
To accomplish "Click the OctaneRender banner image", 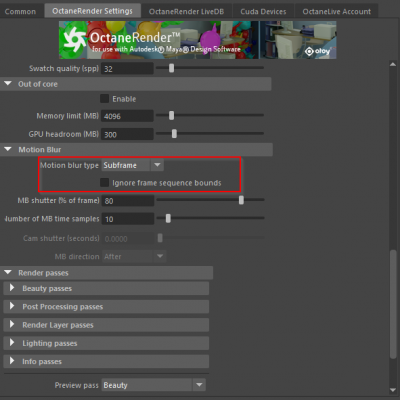I will click(198, 40).
